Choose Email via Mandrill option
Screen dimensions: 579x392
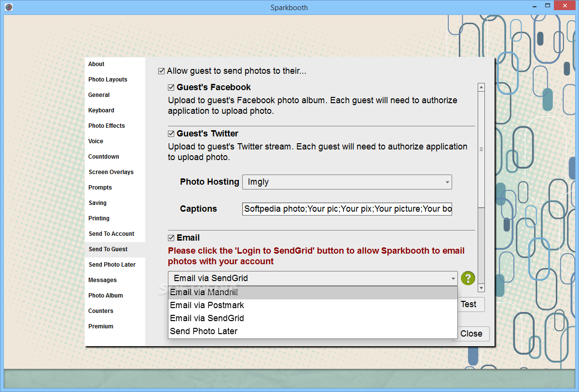313,292
